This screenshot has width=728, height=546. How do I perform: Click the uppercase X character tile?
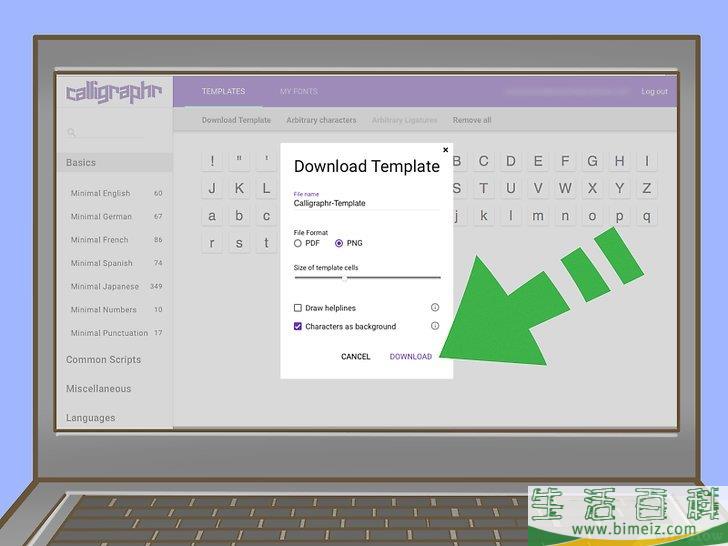[x=592, y=188]
